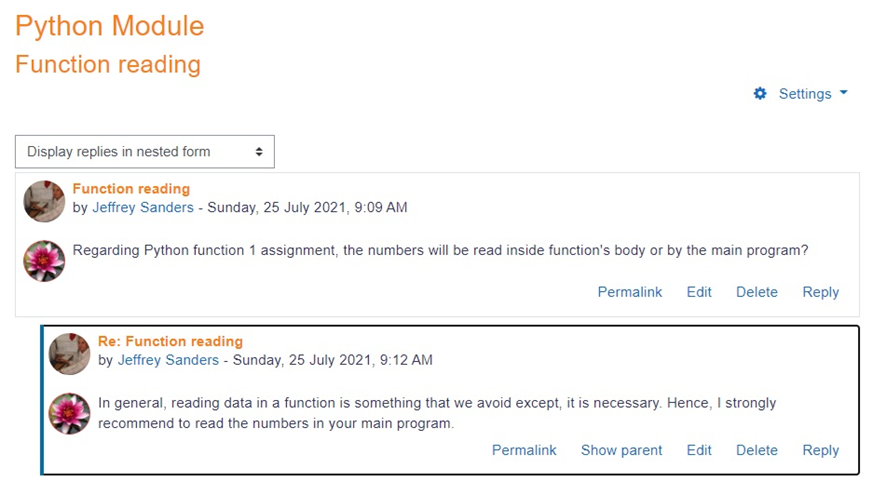Click the lotus flower avatar in the original post
The image size is (873, 495).
(44, 260)
